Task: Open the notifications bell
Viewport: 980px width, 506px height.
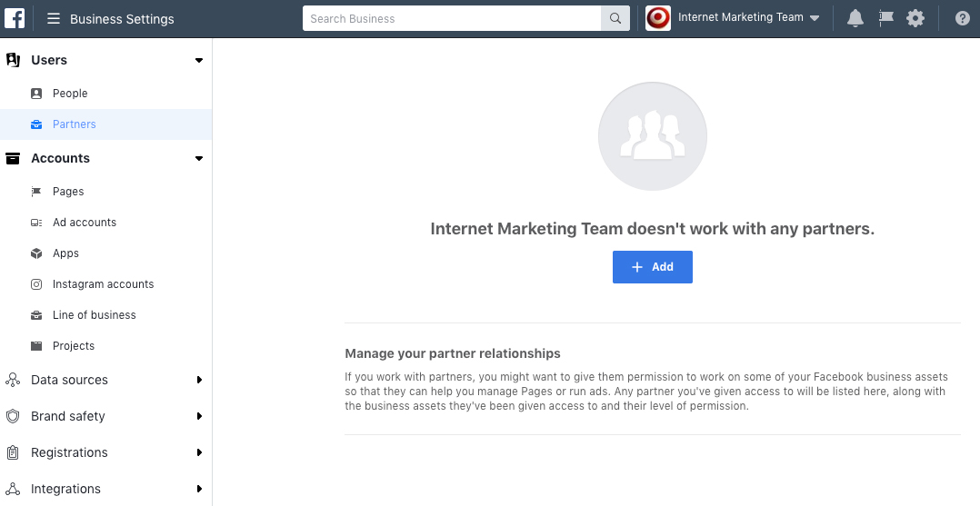Action: click(855, 18)
